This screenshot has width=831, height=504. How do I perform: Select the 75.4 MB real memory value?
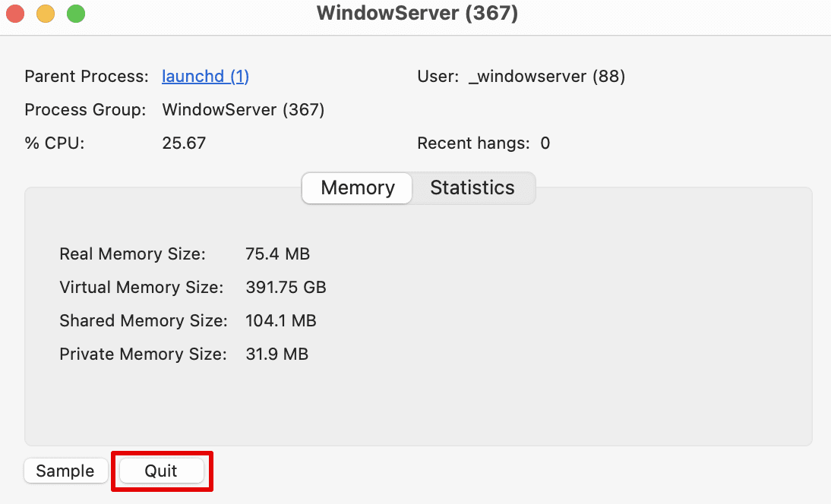[x=278, y=254]
